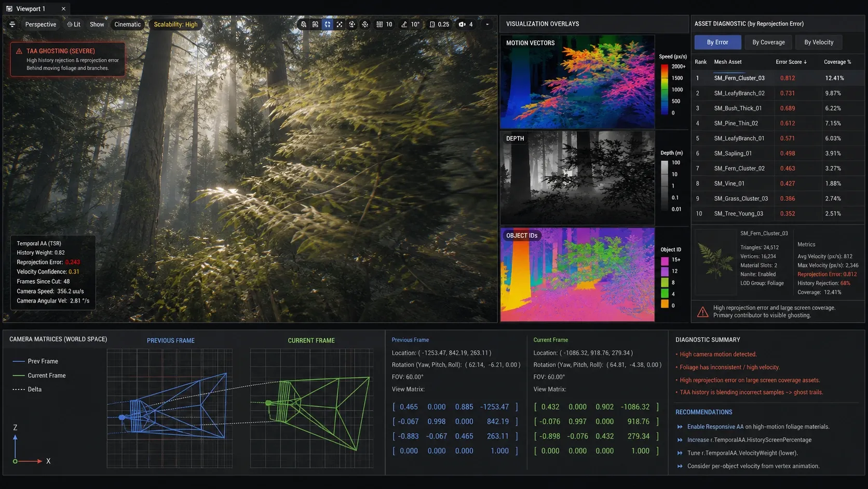Click the pink 15+ Object ID legend swatch
Screen dimensions: 868x489
[x=664, y=260]
